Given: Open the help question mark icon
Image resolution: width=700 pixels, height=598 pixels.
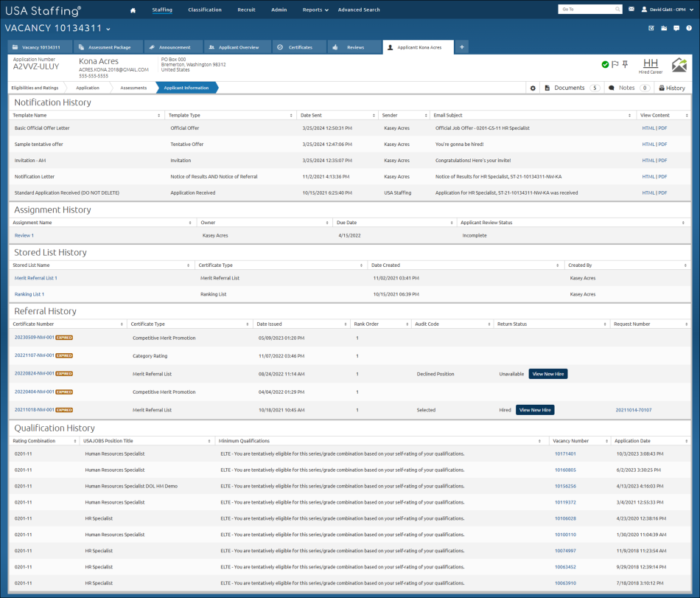Looking at the screenshot, I should coord(689,28).
